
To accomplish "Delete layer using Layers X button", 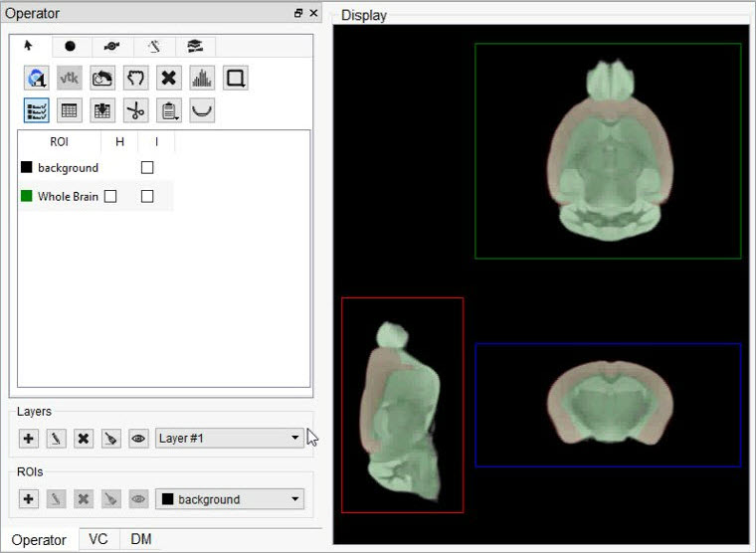I will tap(85, 439).
